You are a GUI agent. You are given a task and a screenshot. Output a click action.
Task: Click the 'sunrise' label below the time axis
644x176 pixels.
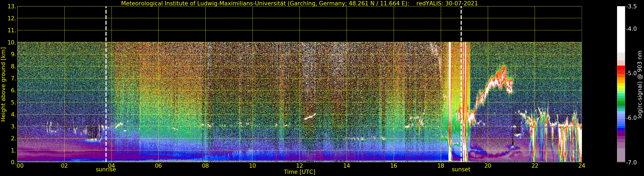(106, 170)
